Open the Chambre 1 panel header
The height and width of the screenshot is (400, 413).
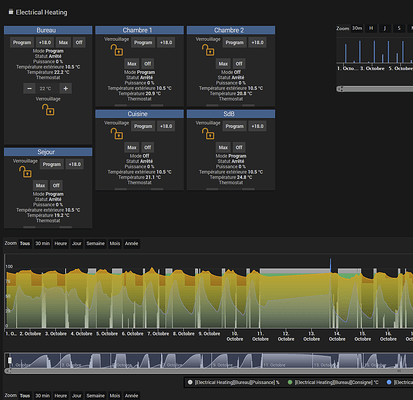tap(139, 30)
